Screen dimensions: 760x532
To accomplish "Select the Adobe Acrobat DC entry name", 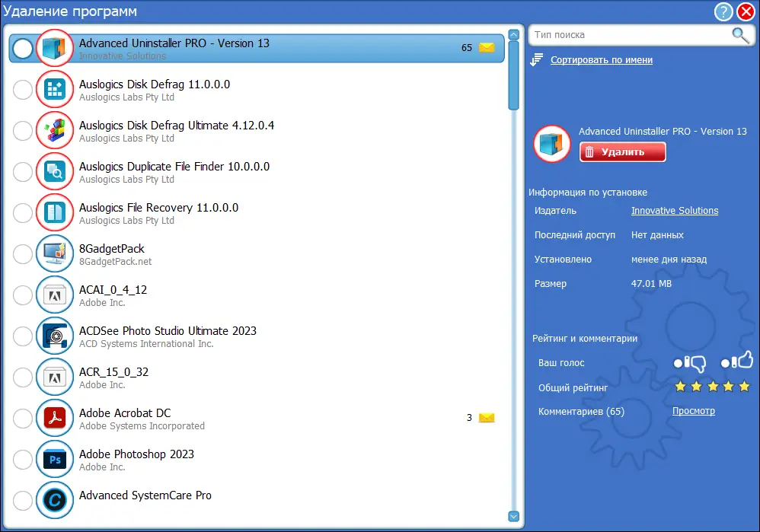I will click(125, 413).
